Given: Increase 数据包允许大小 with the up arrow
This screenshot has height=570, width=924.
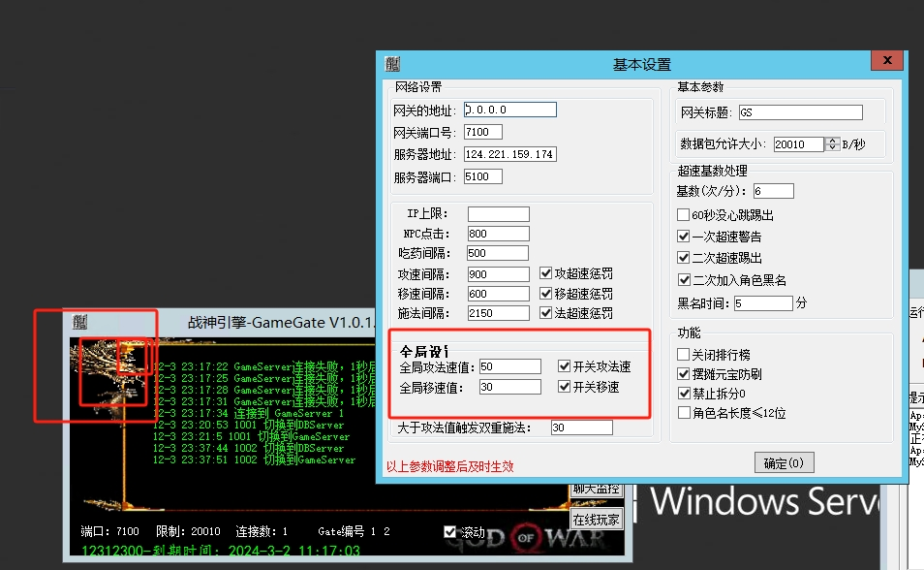Looking at the screenshot, I should point(832,140).
